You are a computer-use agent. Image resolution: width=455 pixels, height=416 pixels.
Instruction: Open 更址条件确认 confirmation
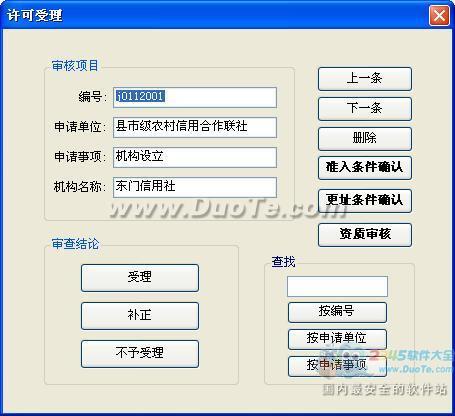click(x=365, y=201)
